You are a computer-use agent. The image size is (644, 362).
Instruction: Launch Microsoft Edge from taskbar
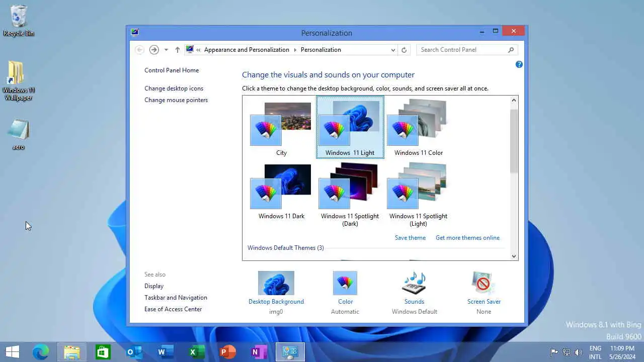[x=41, y=352]
